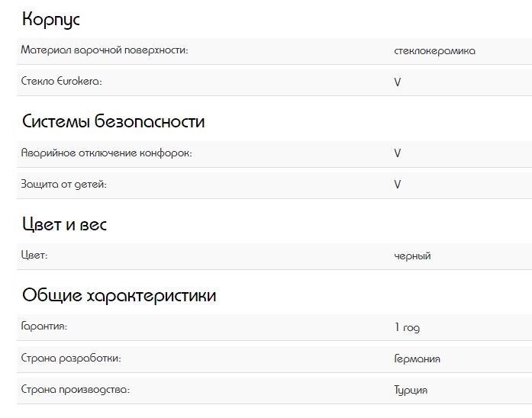The height and width of the screenshot is (418, 532).
Task: Click the V mark for Аварийное отключение конфорок
Action: 398,153
